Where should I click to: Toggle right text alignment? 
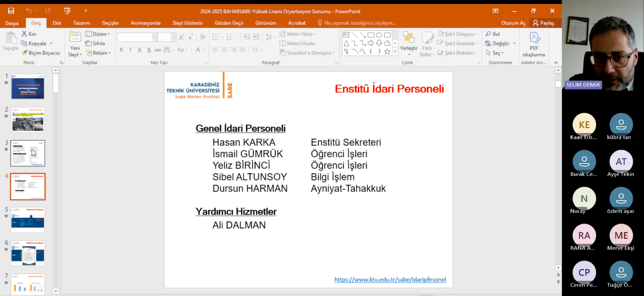click(234, 50)
